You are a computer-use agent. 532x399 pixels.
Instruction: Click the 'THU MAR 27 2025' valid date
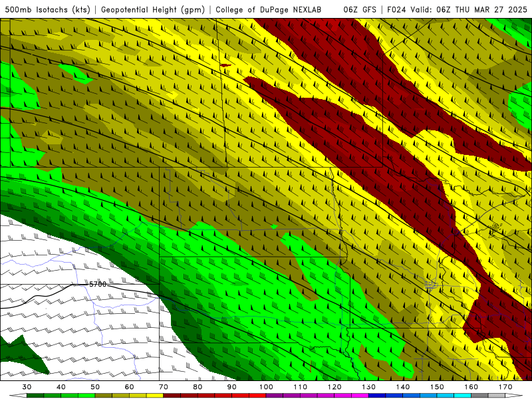click(491, 10)
